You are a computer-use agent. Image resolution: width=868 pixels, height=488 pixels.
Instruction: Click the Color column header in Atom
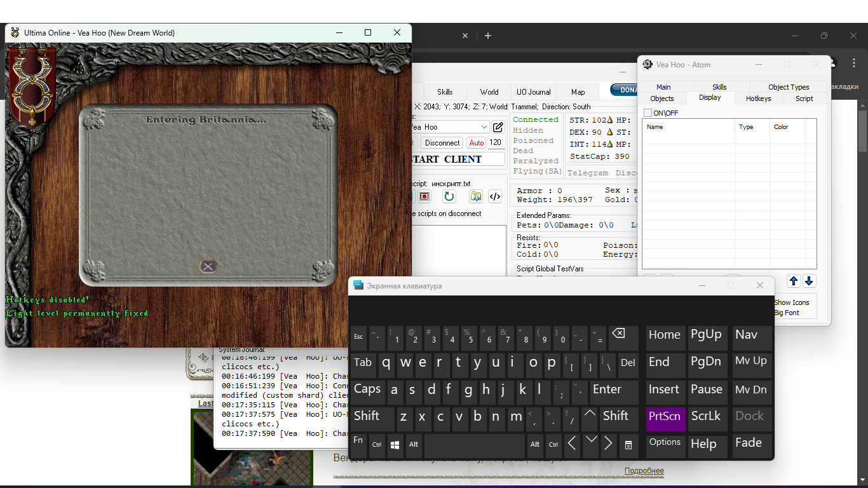click(x=787, y=127)
